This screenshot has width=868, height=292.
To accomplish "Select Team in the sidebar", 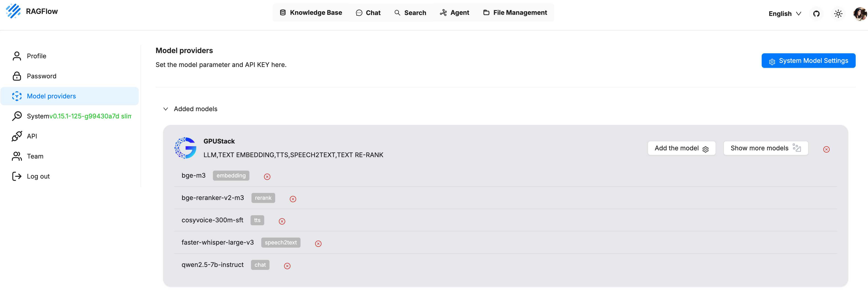I will click(35, 156).
